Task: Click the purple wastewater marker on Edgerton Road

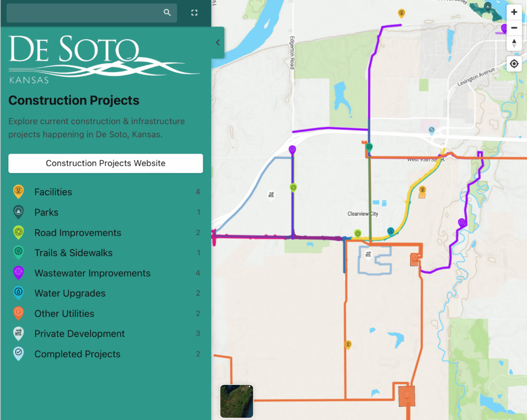Action: 292,150
